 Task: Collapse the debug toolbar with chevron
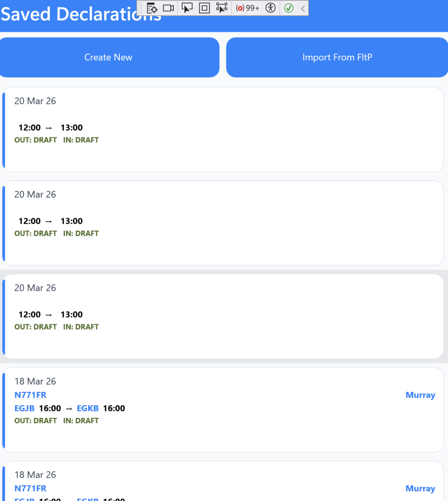[303, 8]
